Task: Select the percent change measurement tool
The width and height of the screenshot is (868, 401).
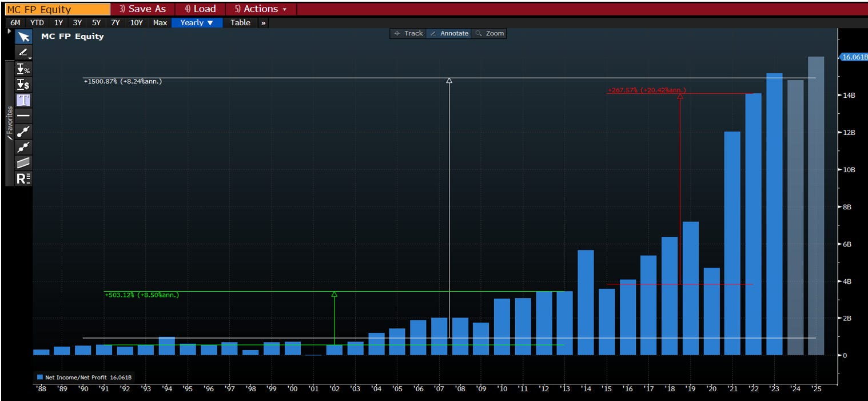Action: pos(23,69)
